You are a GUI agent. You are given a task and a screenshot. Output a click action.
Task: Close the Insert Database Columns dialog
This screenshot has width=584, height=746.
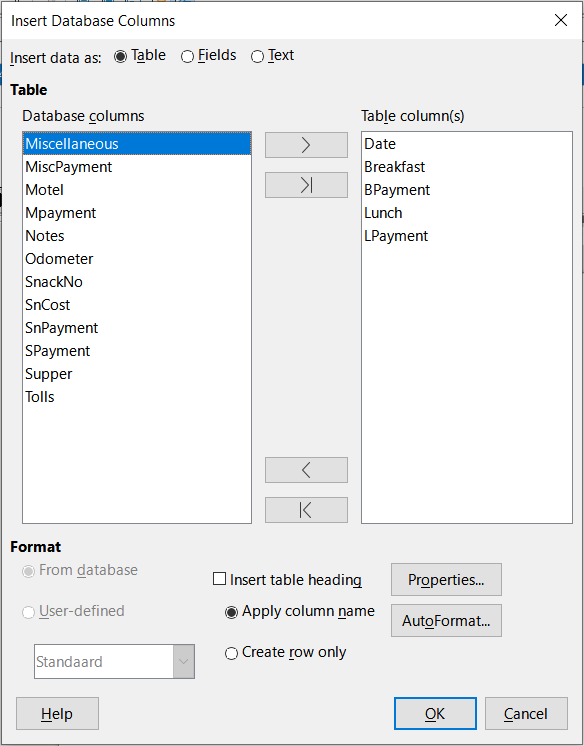(x=561, y=20)
